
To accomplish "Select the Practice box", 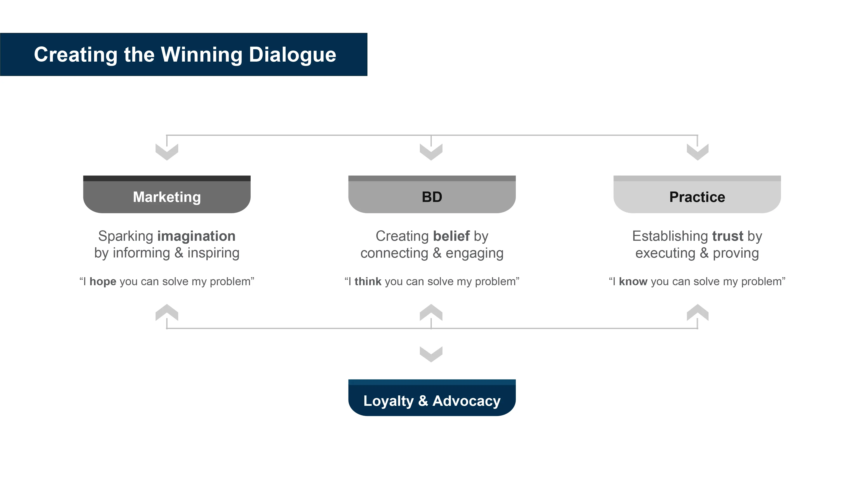I will (x=697, y=194).
